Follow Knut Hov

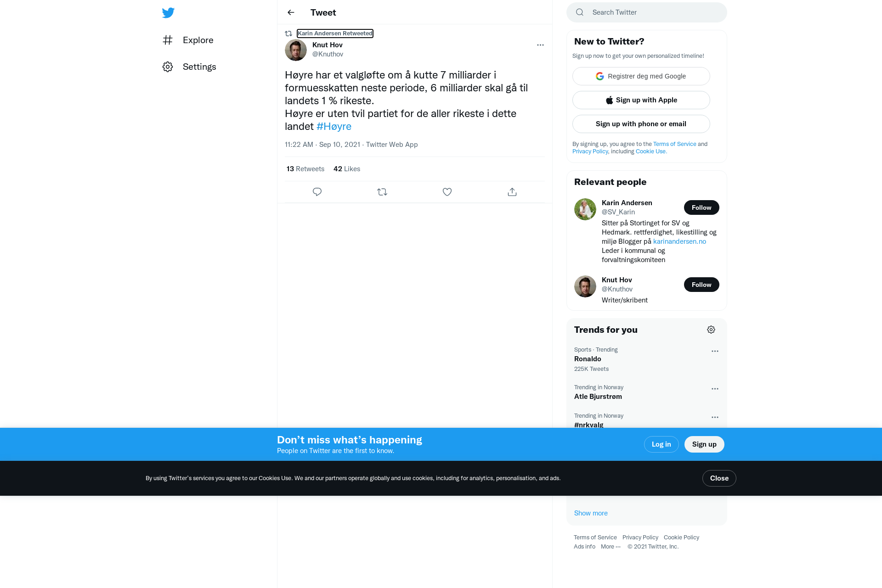coord(701,285)
